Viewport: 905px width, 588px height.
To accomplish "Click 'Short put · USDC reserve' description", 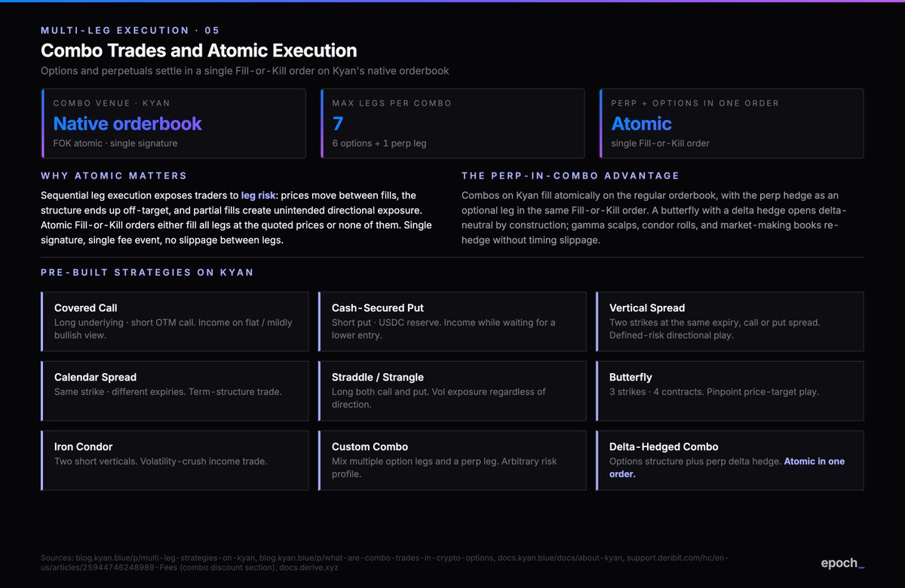I will [x=443, y=329].
